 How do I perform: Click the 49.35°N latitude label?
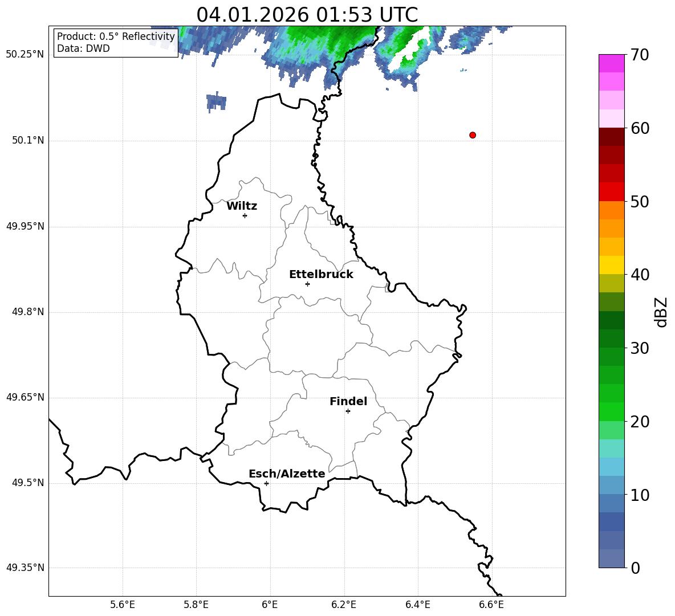[25, 568]
